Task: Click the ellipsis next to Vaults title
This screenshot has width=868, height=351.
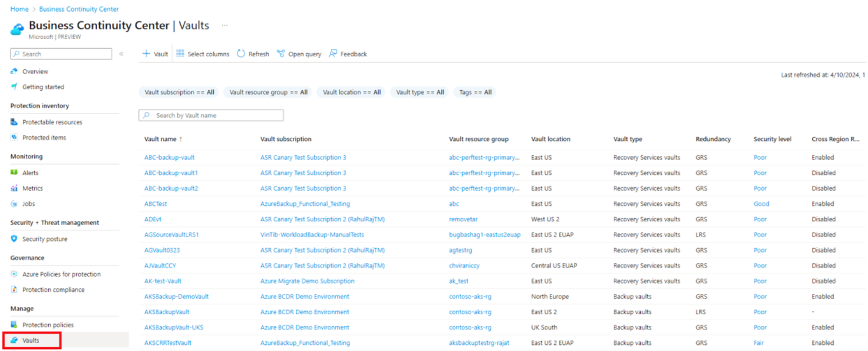Action: pyautogui.click(x=225, y=25)
